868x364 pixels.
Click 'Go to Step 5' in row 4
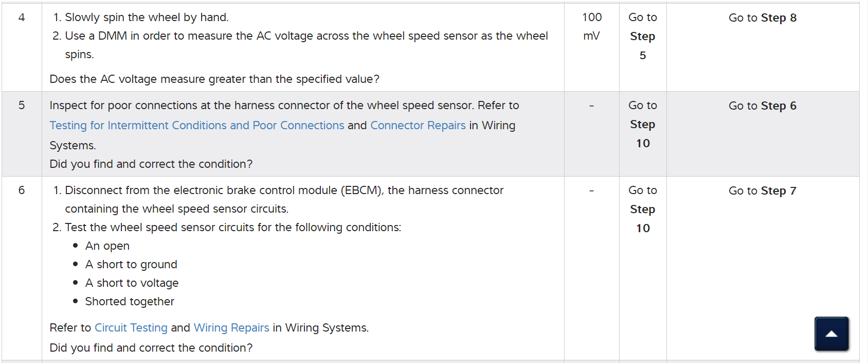click(x=642, y=36)
